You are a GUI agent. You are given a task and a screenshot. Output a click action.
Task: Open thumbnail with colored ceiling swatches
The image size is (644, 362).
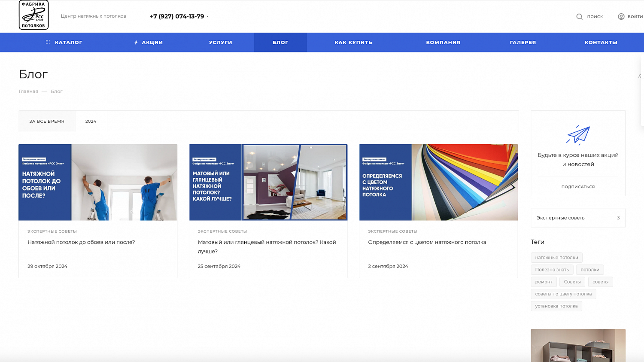coord(438,183)
